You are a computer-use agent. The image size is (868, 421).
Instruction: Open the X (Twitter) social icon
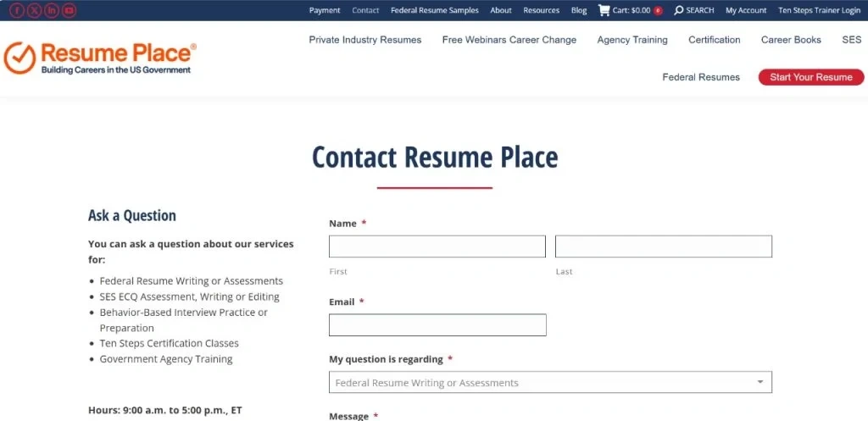[34, 10]
